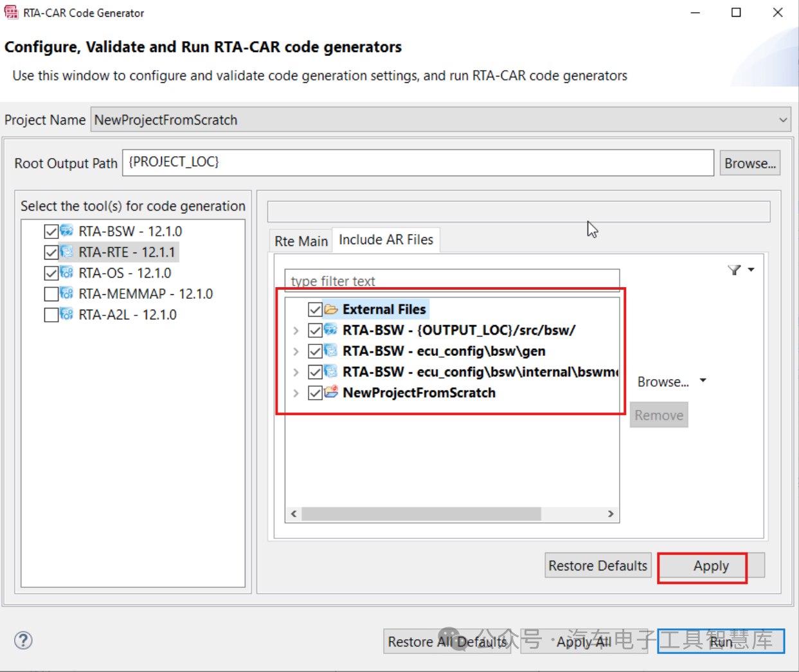This screenshot has height=672, width=799.
Task: Click the Apply button
Action: [x=711, y=565]
